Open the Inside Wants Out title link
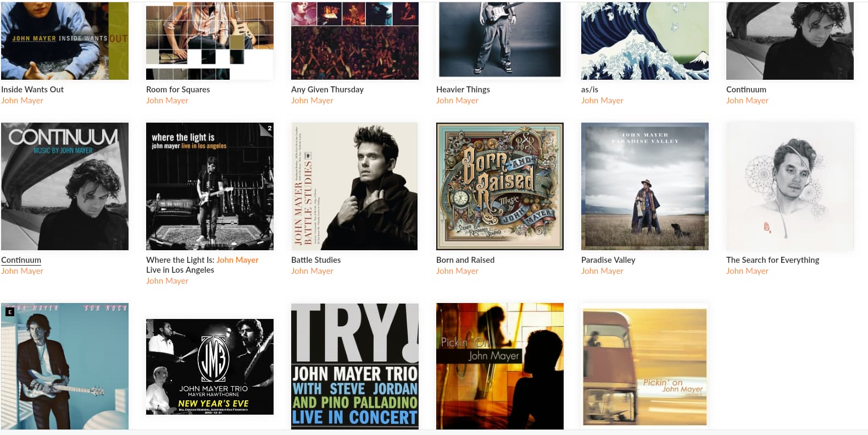This screenshot has width=868, height=435. [x=32, y=90]
